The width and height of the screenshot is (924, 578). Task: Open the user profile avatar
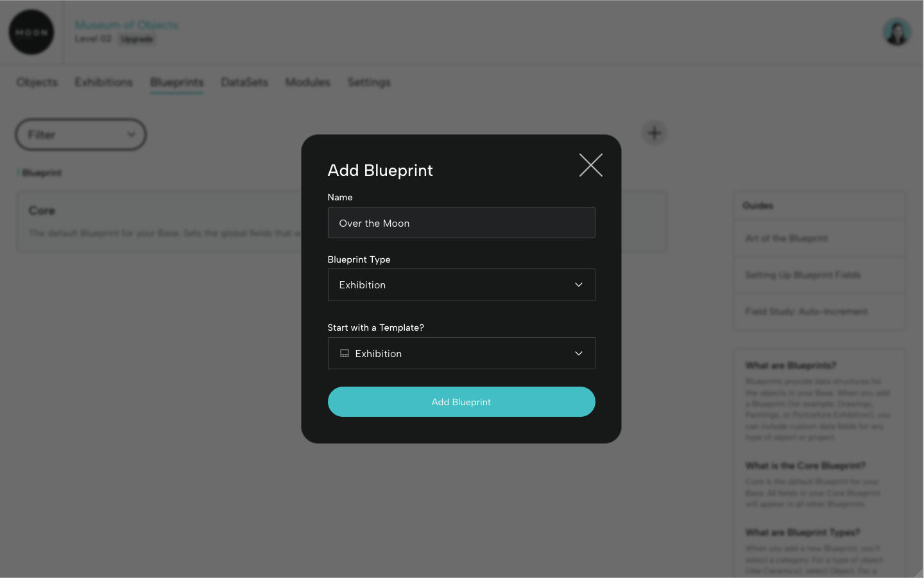click(x=896, y=31)
